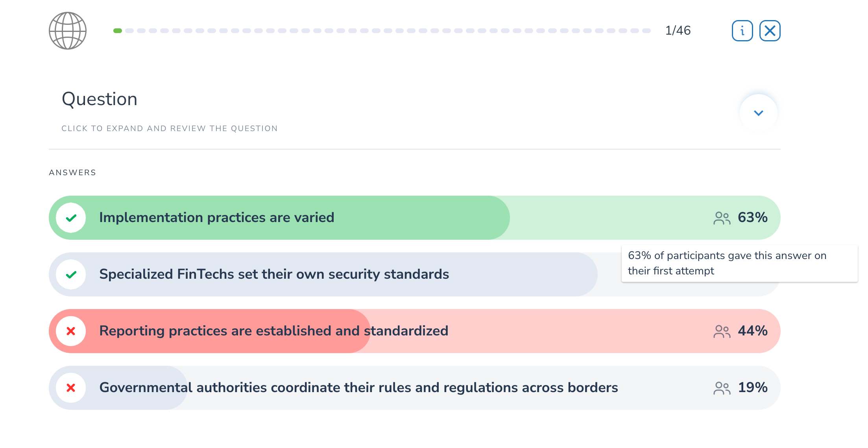
Task: Click participants icon beside 44%
Action: click(722, 331)
